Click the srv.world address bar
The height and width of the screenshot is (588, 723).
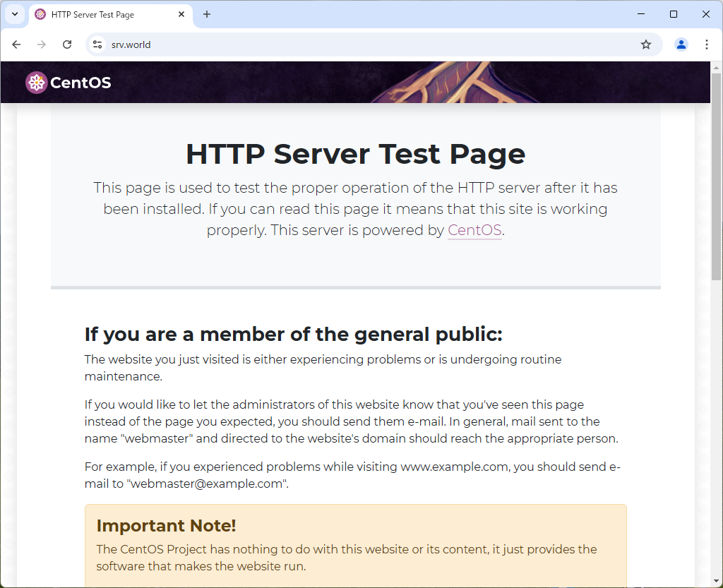[x=353, y=44]
